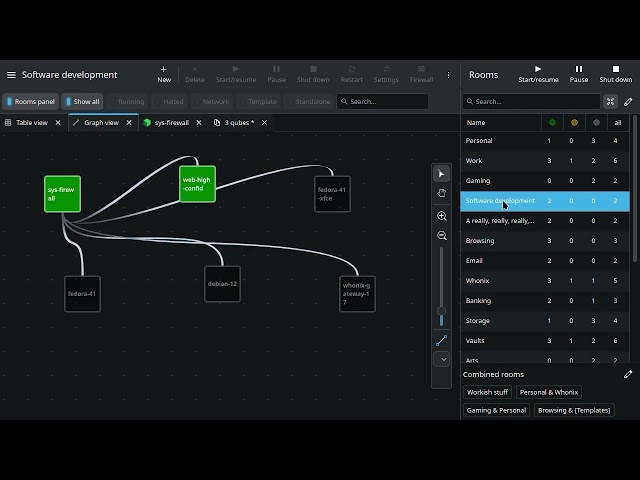640x480 pixels.
Task: Click main toolbar Pause button
Action: (x=276, y=74)
